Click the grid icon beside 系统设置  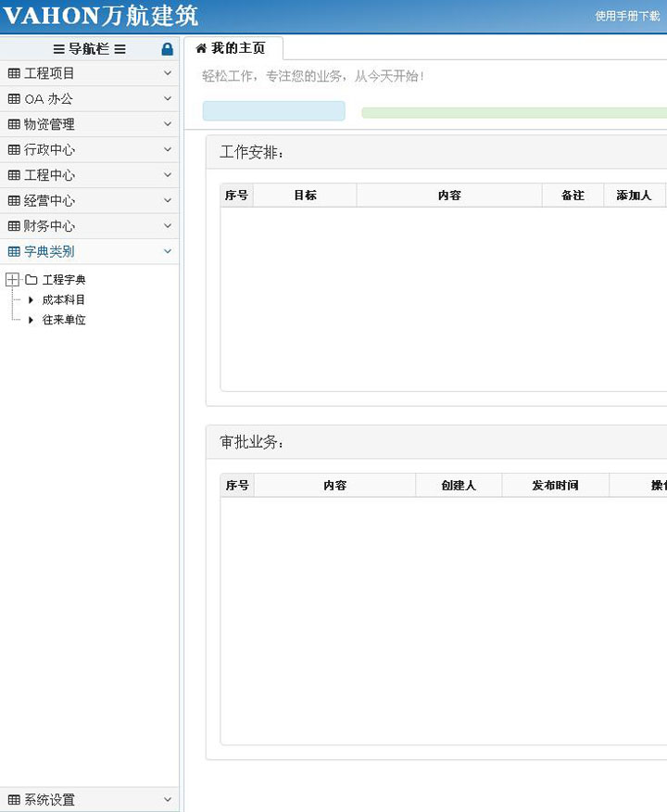coord(14,800)
